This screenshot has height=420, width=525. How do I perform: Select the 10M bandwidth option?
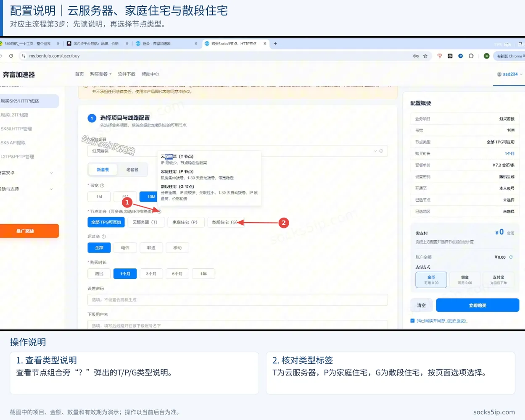148,197
